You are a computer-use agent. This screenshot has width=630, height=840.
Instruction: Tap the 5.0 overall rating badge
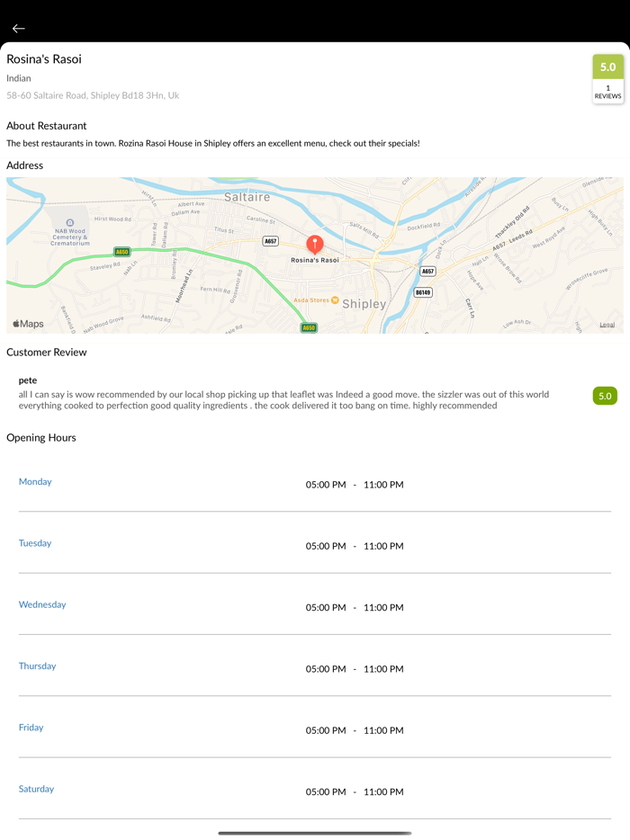point(607,67)
